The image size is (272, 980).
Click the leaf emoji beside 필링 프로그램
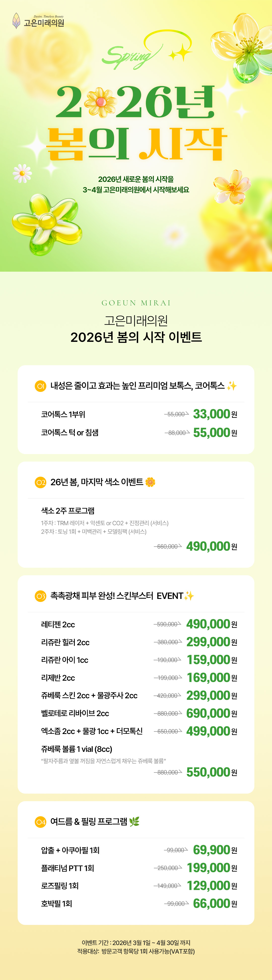(134, 822)
